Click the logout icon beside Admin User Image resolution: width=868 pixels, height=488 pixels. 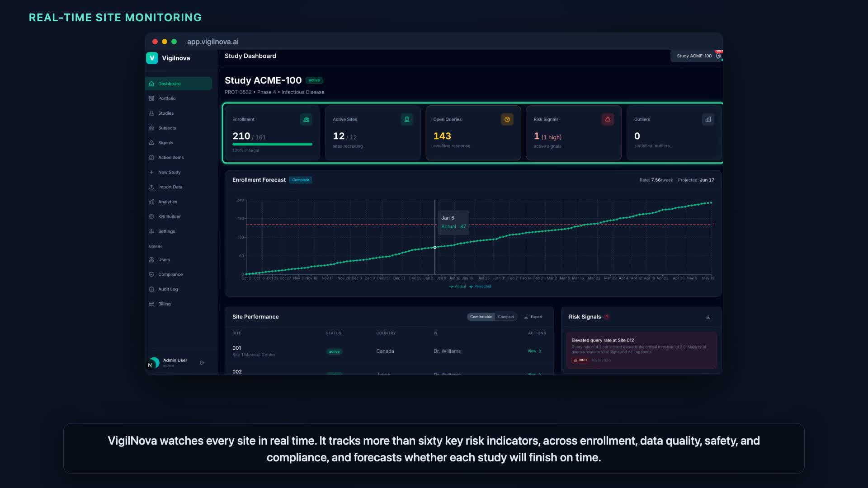pos(202,362)
